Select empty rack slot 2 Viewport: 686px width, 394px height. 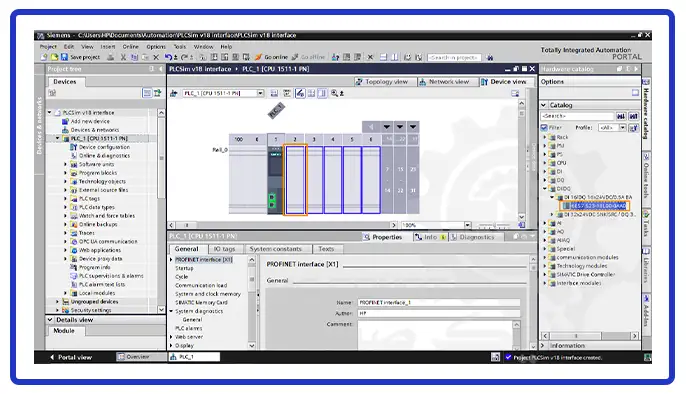[x=295, y=179]
